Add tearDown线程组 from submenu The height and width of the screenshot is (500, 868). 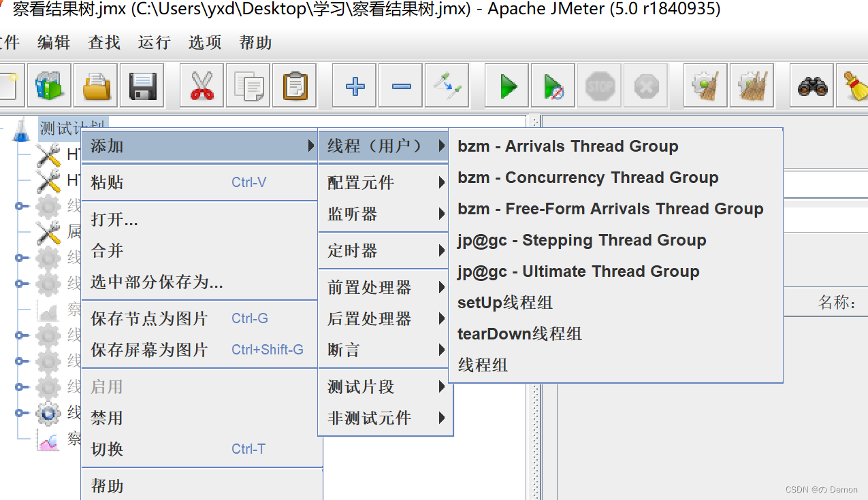615,334
